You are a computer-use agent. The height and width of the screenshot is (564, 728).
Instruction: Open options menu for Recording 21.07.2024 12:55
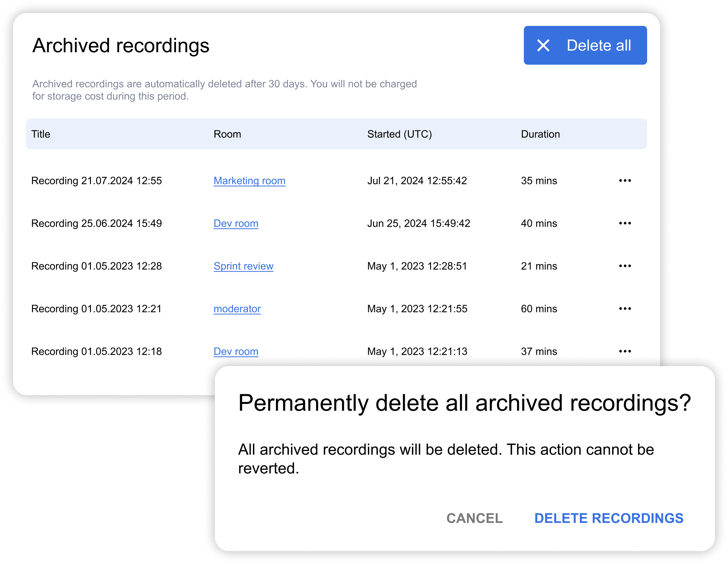click(x=625, y=180)
